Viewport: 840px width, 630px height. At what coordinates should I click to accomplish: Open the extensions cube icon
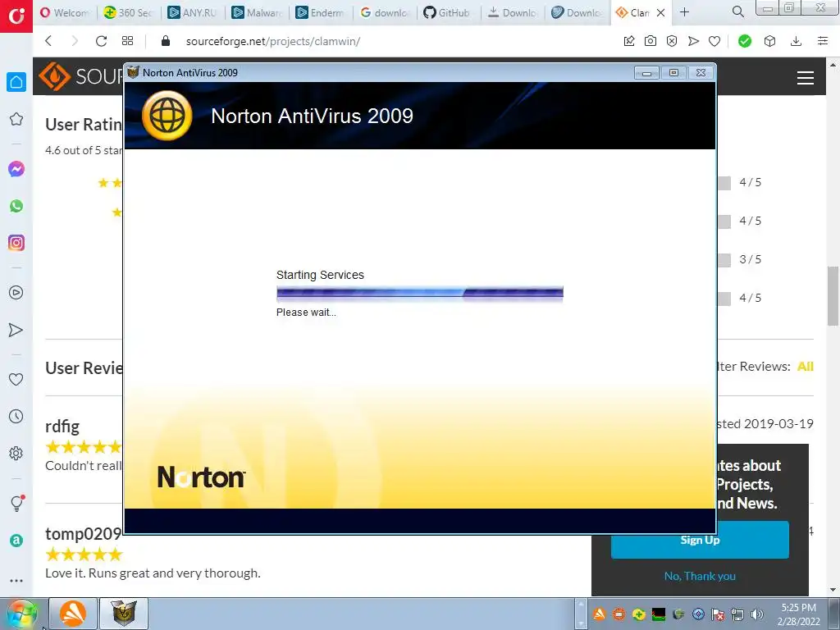tap(769, 41)
